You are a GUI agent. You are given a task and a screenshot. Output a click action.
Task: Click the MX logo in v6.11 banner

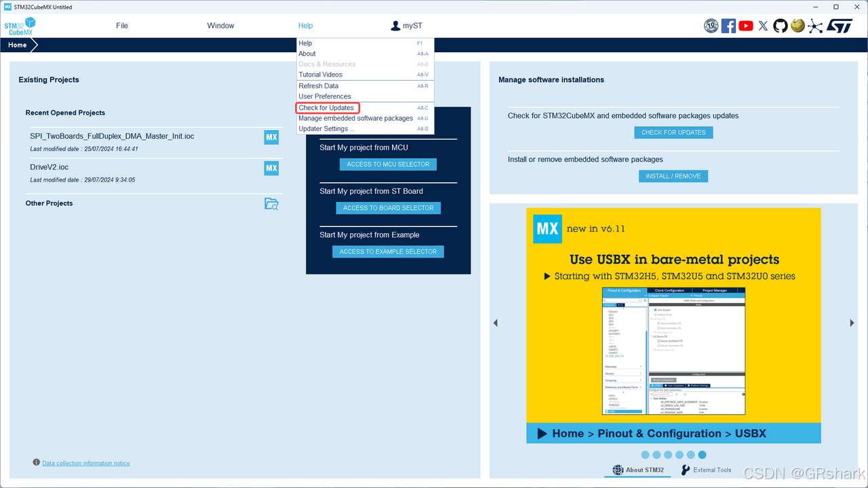(x=547, y=228)
